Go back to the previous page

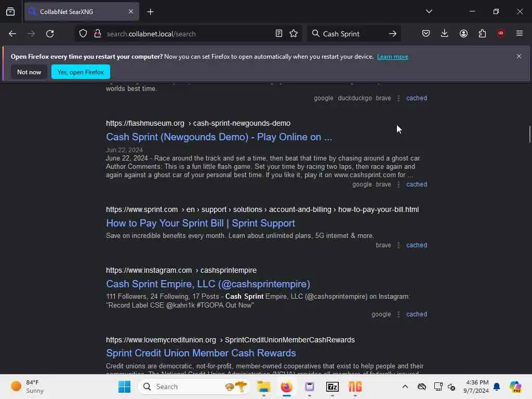(12, 34)
